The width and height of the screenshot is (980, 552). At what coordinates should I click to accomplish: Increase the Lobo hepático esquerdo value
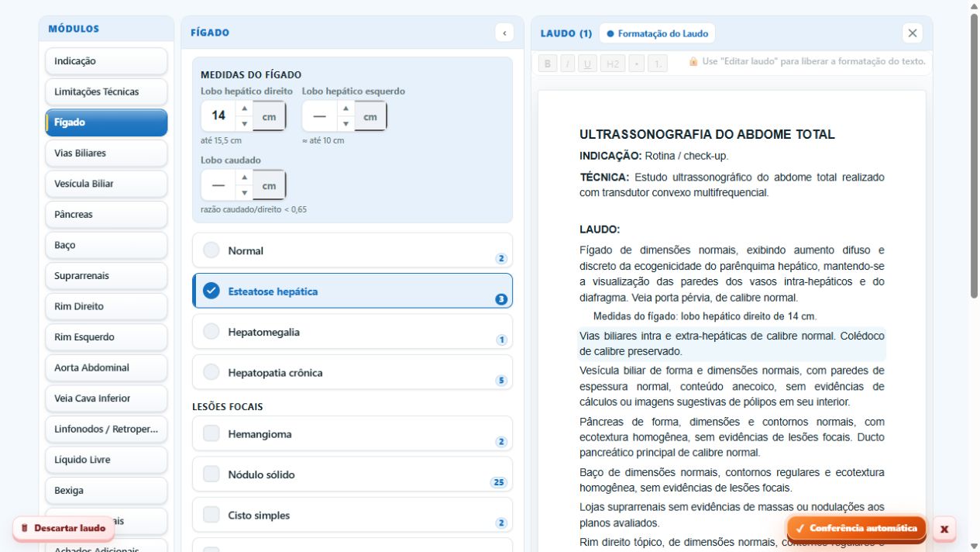[346, 109]
